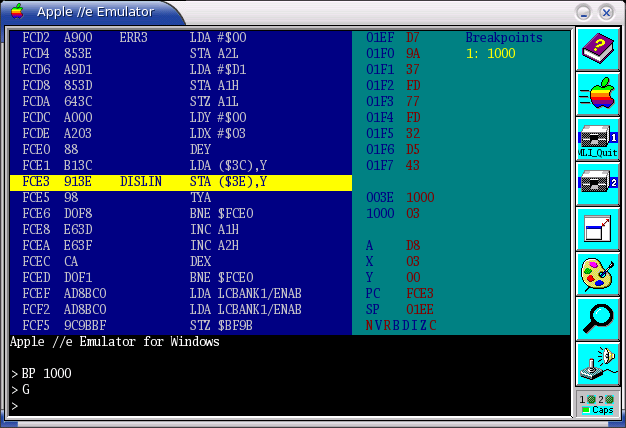Click register Y value 00
Viewport: 626px width, 428px height.
(393, 277)
